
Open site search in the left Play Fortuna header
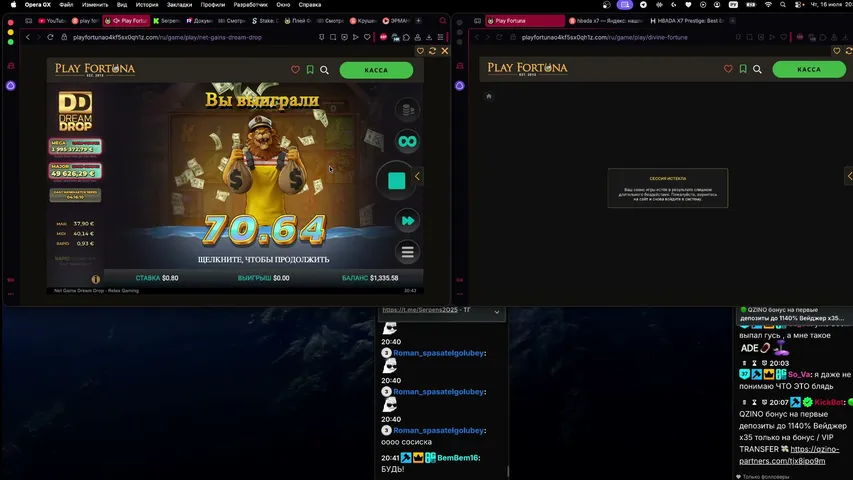[324, 70]
